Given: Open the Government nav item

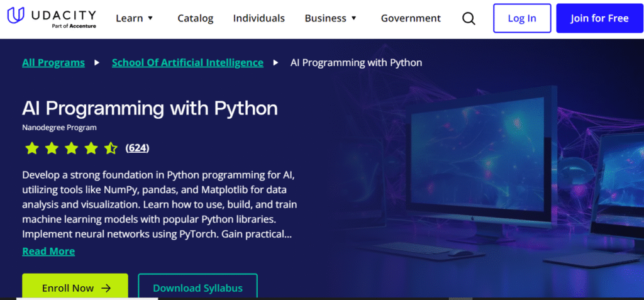Looking at the screenshot, I should click(411, 18).
